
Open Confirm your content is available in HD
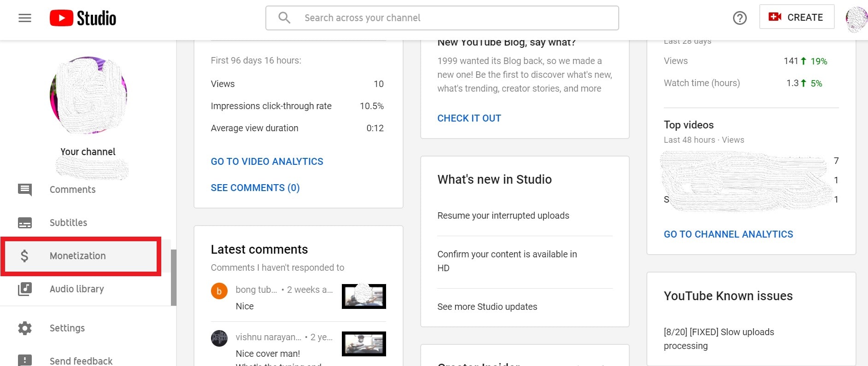click(x=507, y=261)
